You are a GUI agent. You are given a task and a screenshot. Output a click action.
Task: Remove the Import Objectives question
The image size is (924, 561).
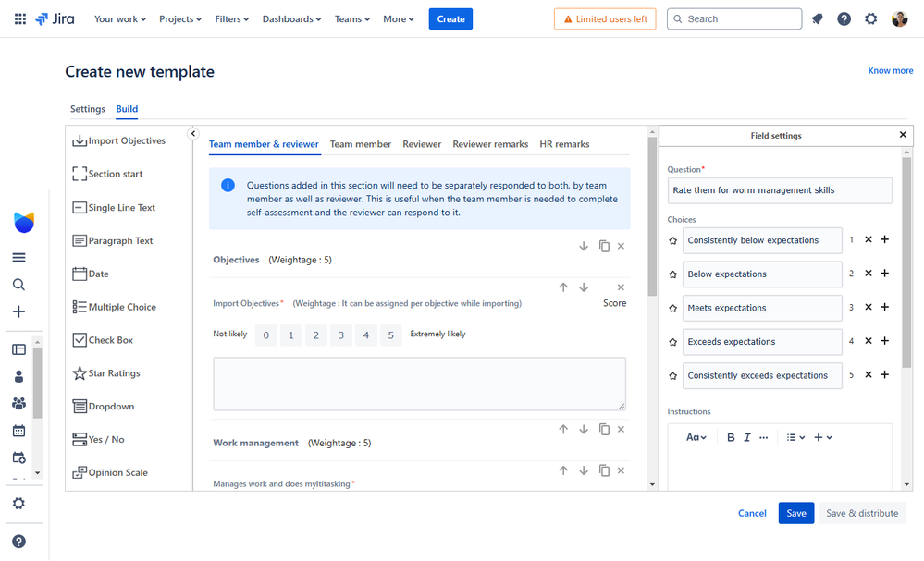621,287
